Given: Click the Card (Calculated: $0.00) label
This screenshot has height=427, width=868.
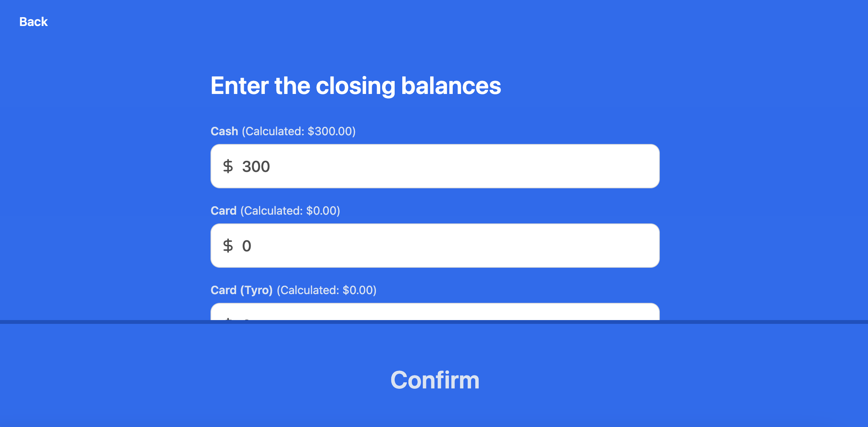Looking at the screenshot, I should click(x=275, y=210).
